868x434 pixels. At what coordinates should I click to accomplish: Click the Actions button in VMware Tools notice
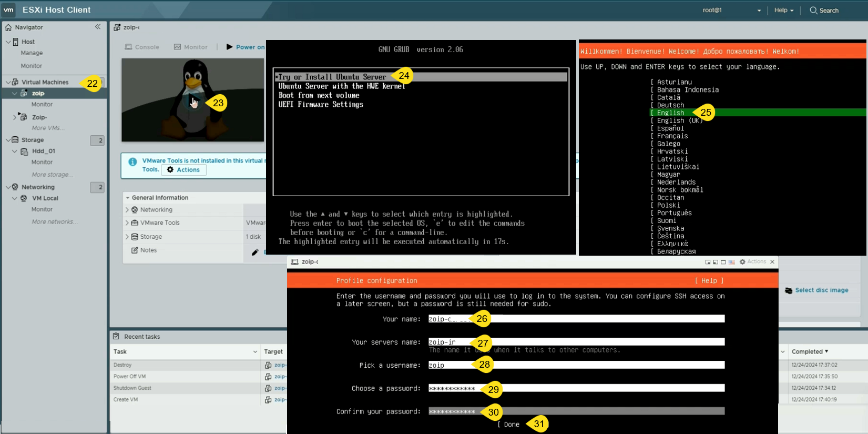[x=184, y=170]
